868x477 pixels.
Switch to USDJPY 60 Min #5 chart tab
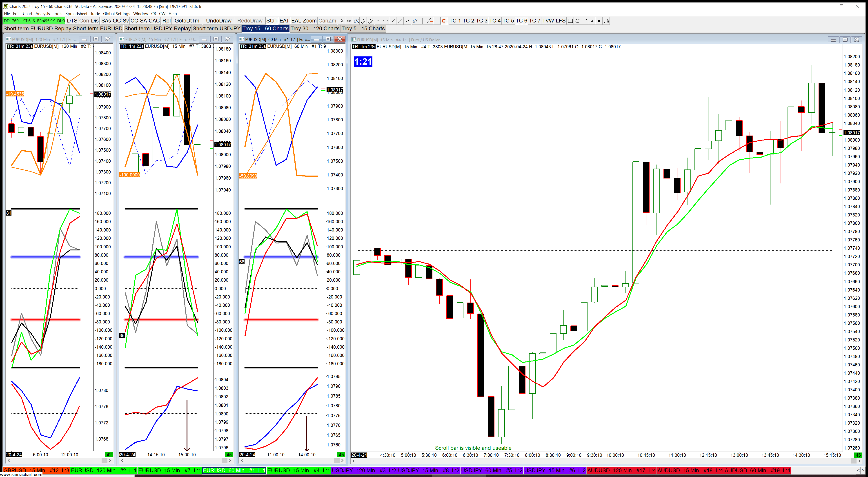pyautogui.click(x=492, y=470)
